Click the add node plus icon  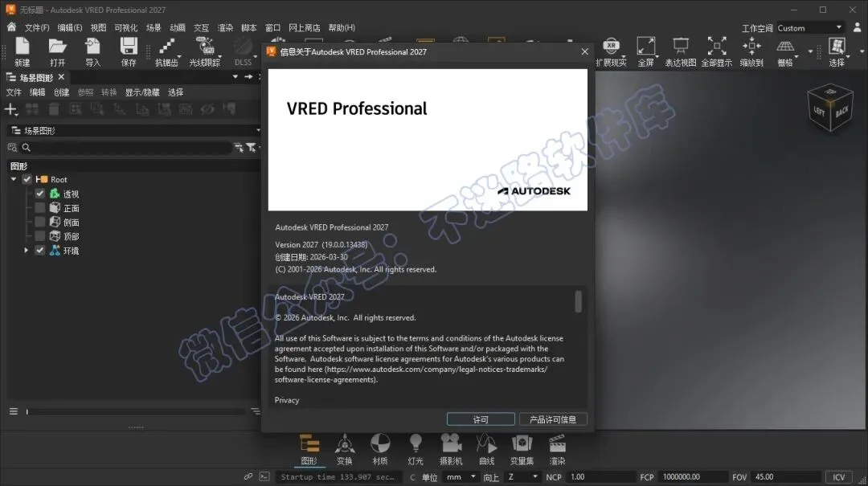tap(10, 109)
